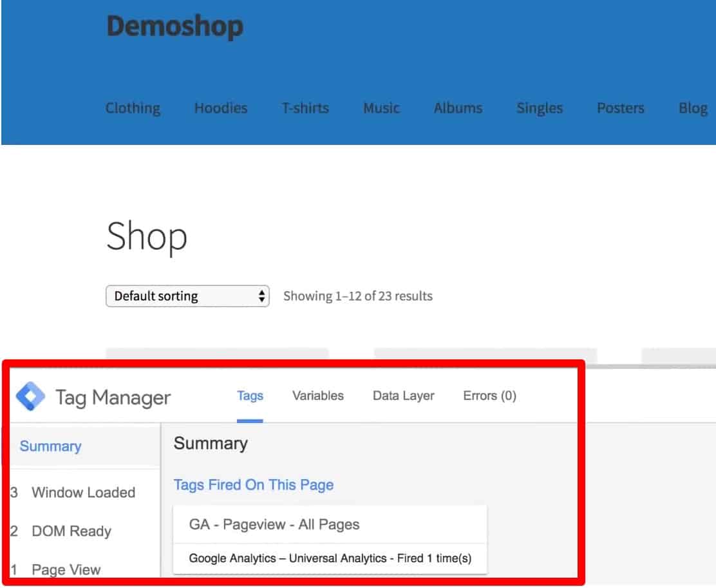Navigate to the Clothing menu item
716x588 pixels.
133,108
